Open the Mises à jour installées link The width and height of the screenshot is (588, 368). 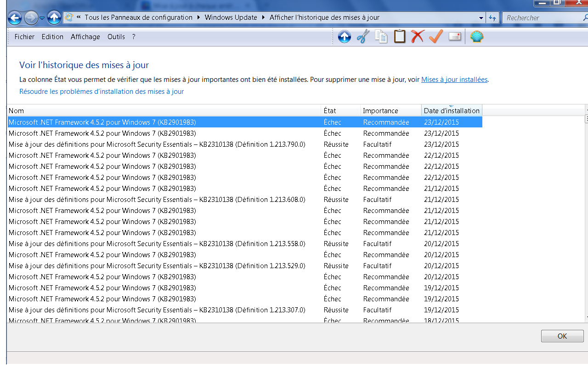pyautogui.click(x=454, y=80)
